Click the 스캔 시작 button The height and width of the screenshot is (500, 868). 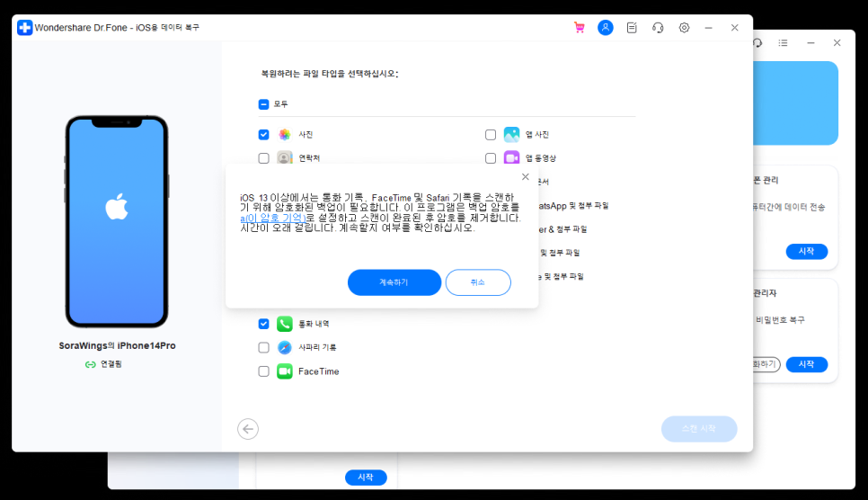699,429
